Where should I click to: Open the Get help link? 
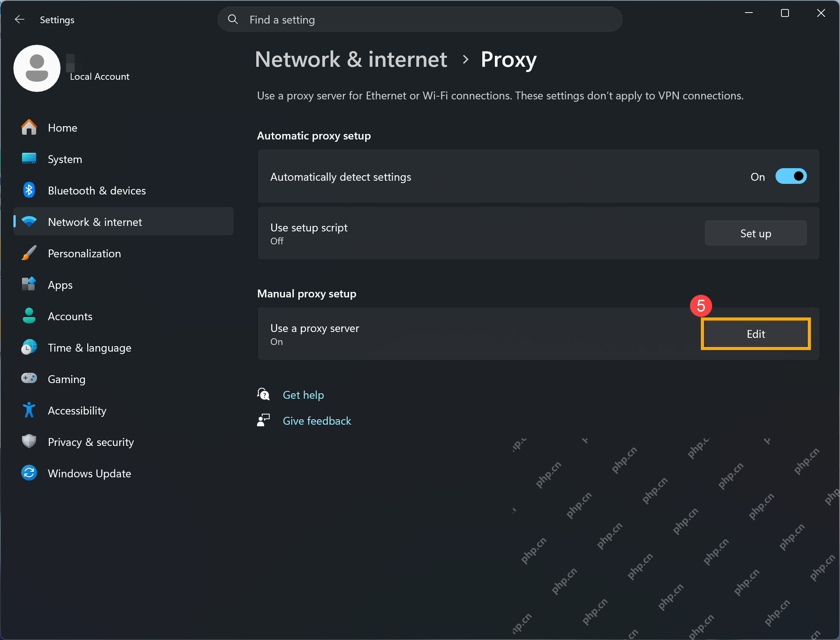pos(303,395)
